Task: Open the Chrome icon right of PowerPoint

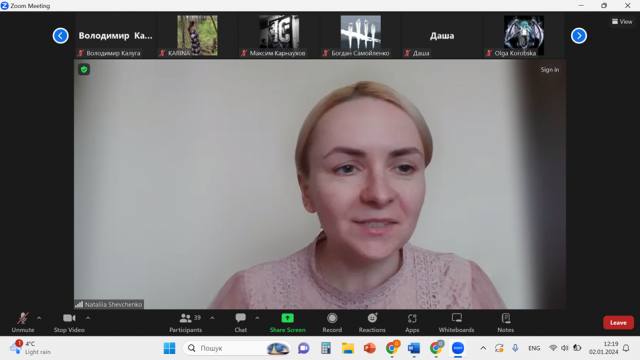Action: [392, 348]
